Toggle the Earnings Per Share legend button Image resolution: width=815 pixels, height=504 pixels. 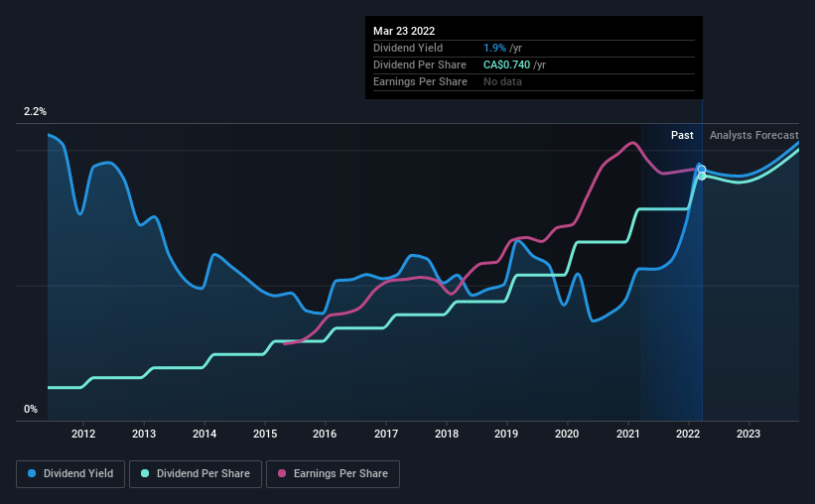[x=333, y=474]
